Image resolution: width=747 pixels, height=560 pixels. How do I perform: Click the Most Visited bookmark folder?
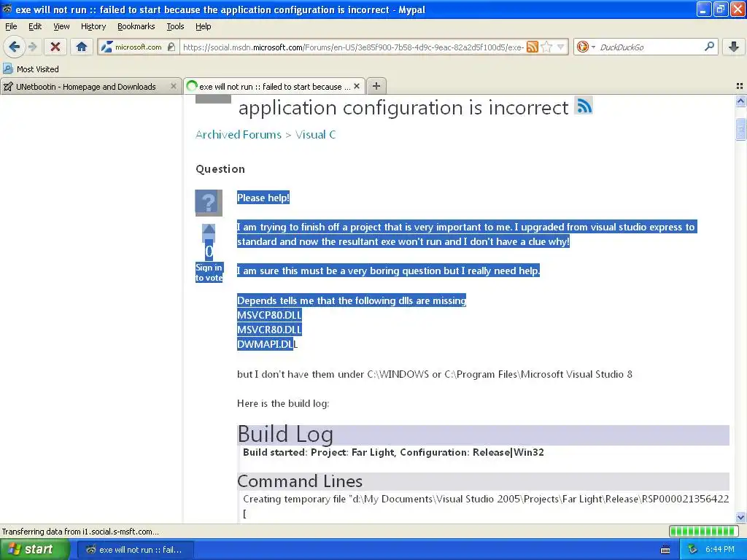coord(31,69)
